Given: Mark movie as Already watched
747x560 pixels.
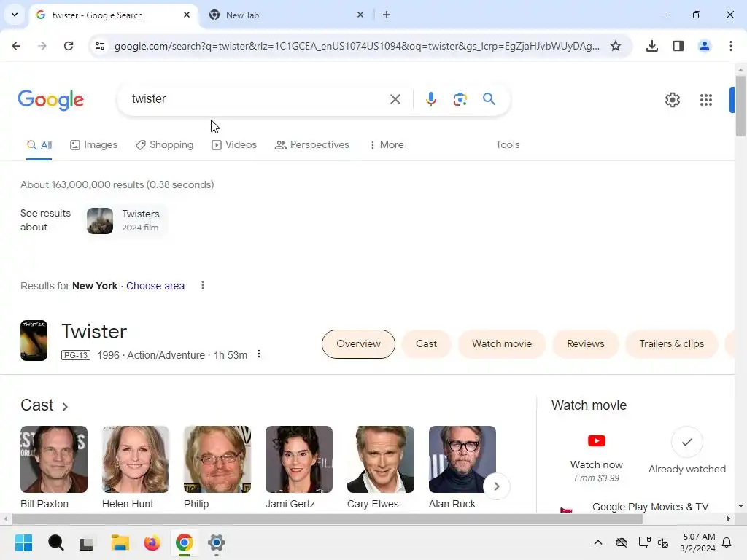Looking at the screenshot, I should (687, 451).
